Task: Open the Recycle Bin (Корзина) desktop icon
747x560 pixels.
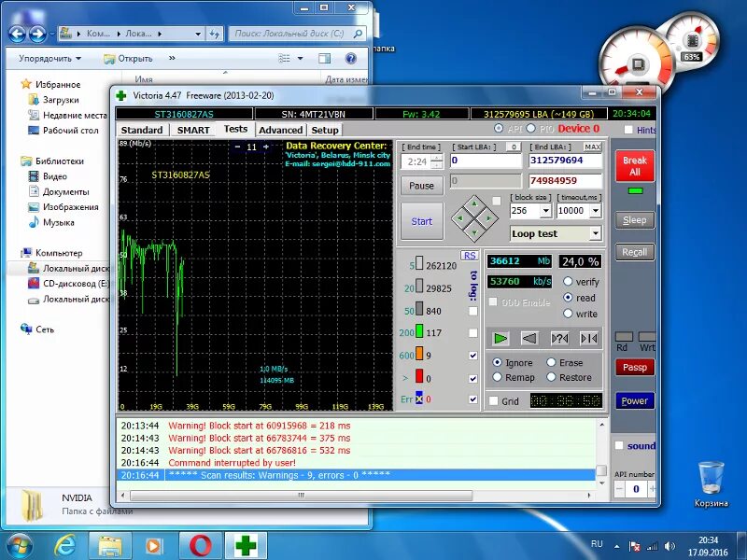Action: coord(711,483)
